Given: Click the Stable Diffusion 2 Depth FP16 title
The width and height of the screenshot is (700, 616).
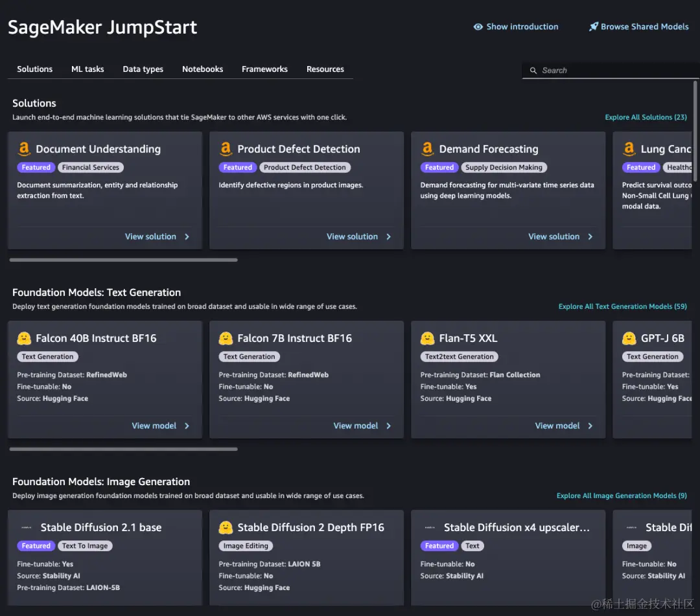Looking at the screenshot, I should tap(310, 528).
